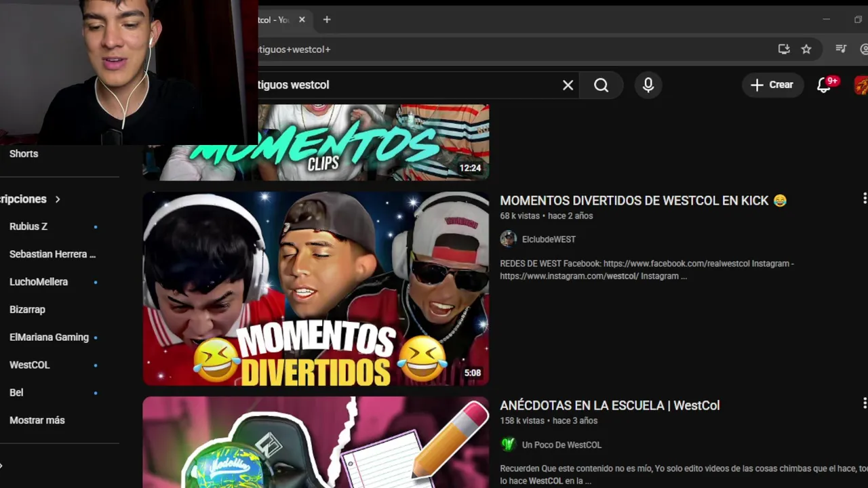
Task: Open LuchoMellera subscription
Action: [x=39, y=282]
